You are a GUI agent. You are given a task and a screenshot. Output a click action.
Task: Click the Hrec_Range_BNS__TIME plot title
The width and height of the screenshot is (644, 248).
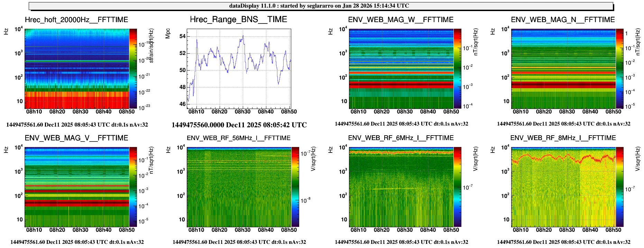pyautogui.click(x=238, y=19)
